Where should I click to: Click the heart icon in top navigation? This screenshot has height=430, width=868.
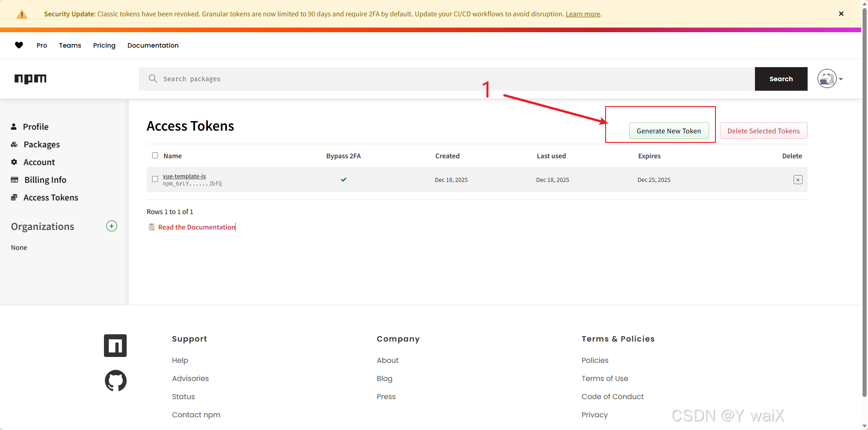(19, 45)
